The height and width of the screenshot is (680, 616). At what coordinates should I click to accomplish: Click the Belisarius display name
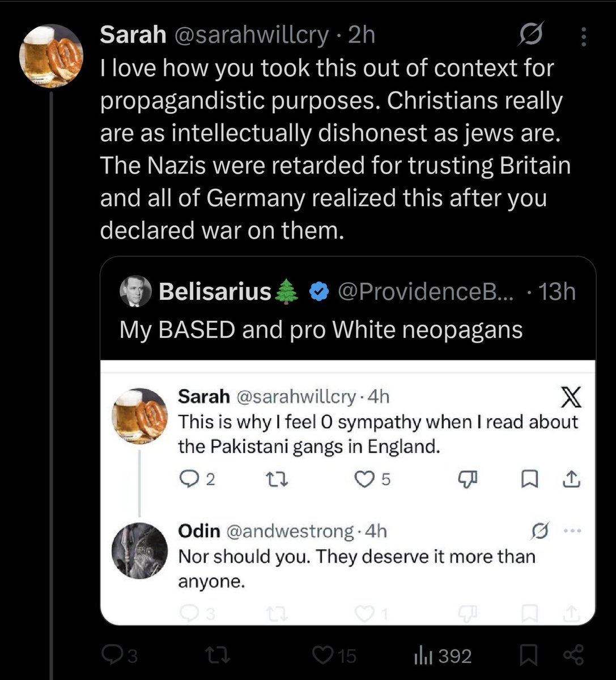215,291
